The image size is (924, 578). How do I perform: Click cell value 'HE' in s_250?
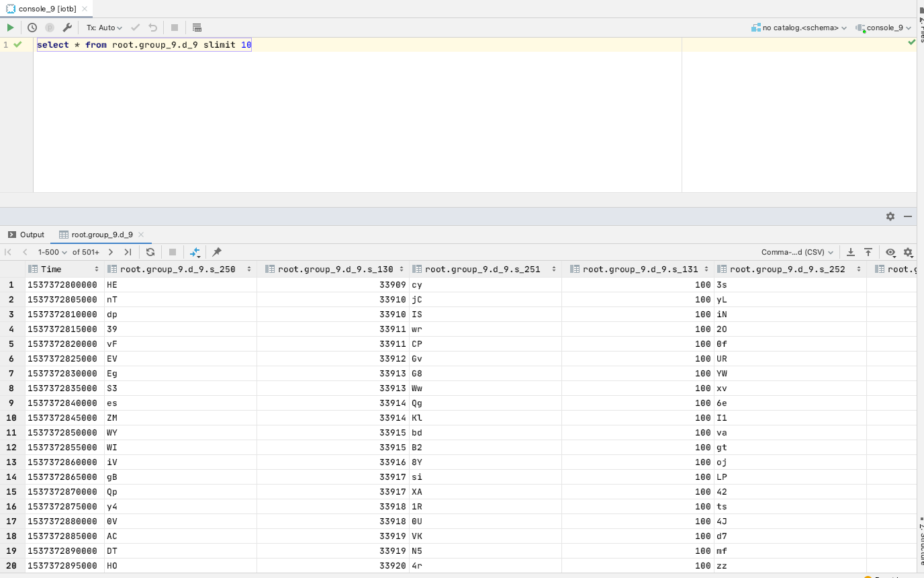click(x=181, y=285)
